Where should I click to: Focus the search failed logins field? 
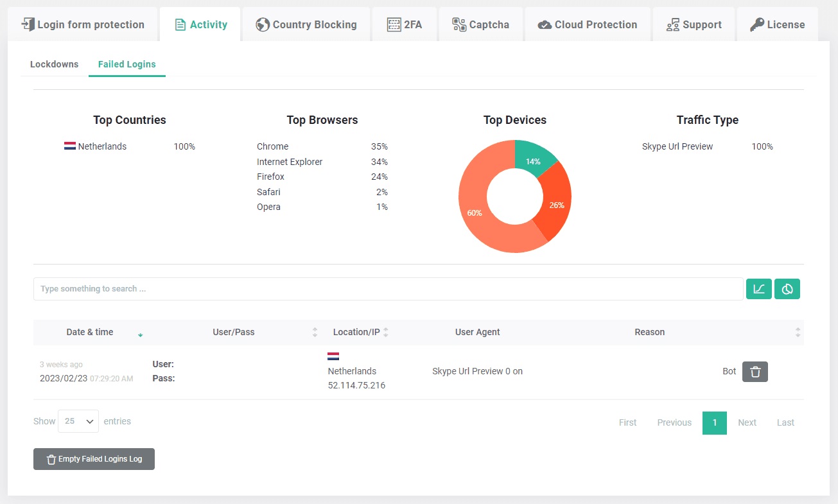pos(388,289)
